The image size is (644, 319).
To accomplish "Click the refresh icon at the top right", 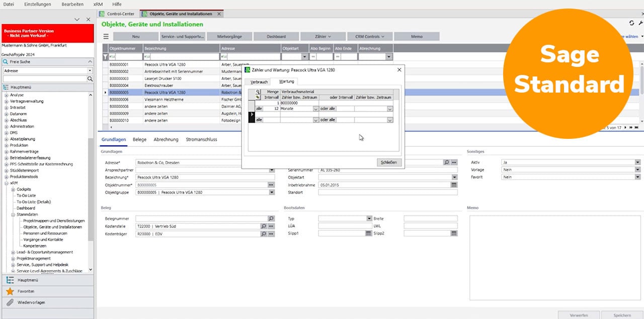I will click(x=632, y=23).
